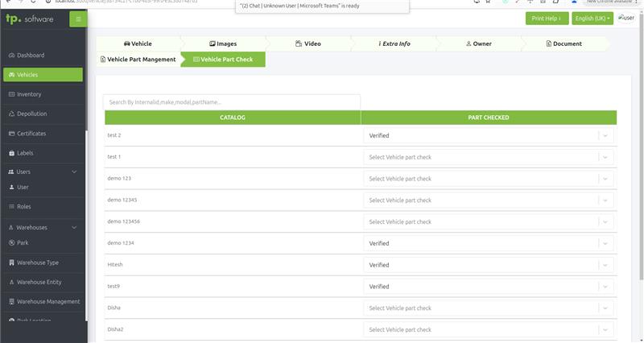Open Dashboard from the sidebar
Image resolution: width=644 pixels, height=343 pixels.
pos(31,56)
